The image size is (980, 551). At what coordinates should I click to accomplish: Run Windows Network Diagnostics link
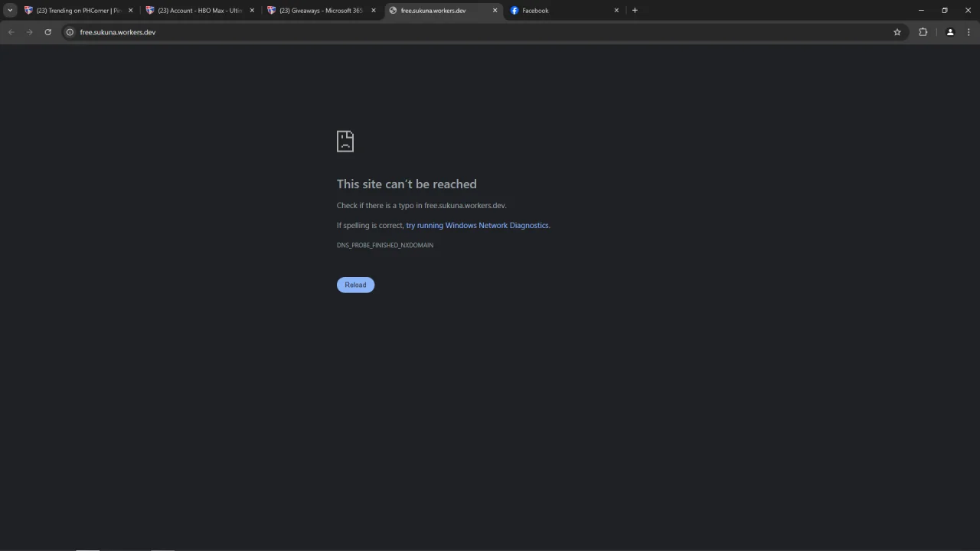[x=477, y=226]
